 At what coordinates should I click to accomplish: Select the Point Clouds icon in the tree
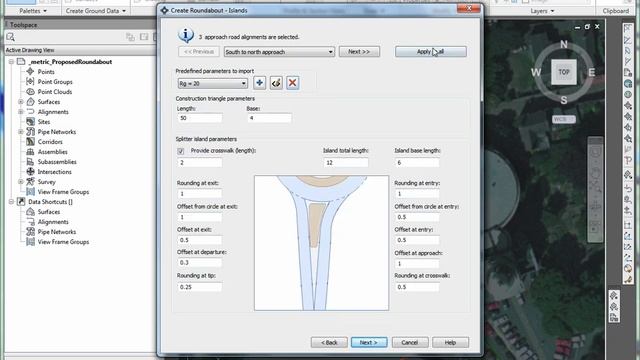tap(30, 91)
